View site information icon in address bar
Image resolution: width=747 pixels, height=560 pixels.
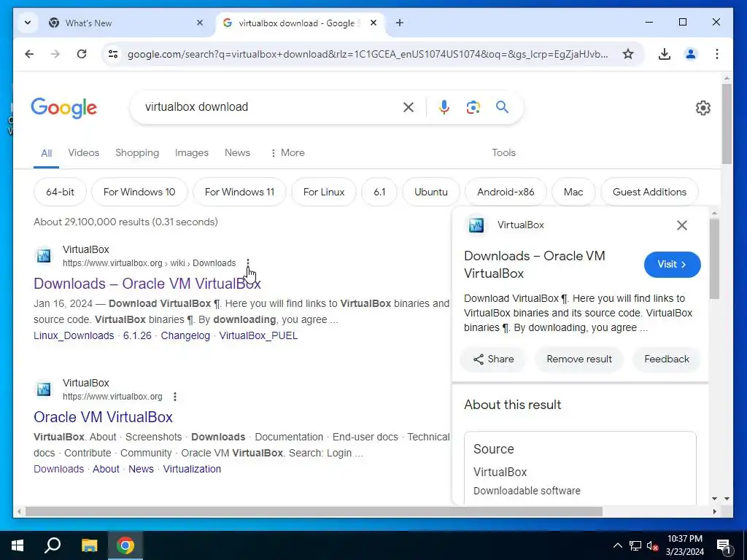pyautogui.click(x=113, y=54)
